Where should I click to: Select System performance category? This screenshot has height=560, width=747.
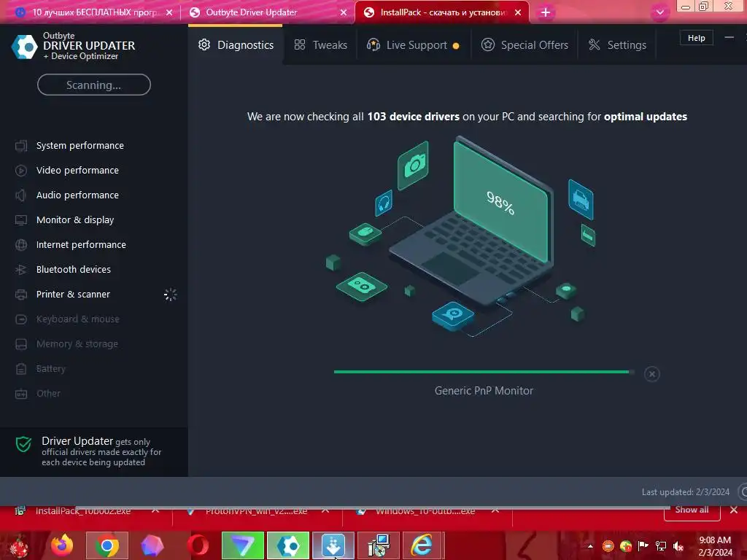click(x=80, y=145)
